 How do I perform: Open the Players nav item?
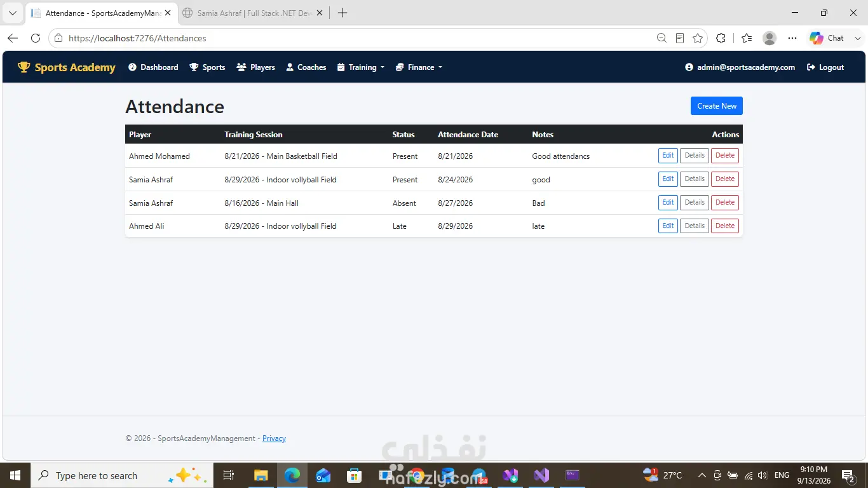coord(256,67)
